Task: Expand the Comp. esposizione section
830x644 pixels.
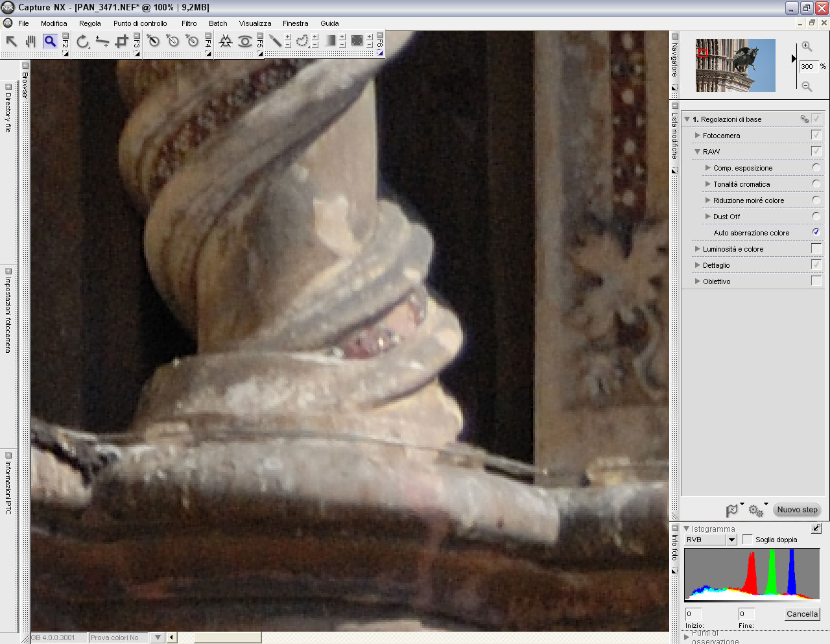Action: (x=708, y=168)
